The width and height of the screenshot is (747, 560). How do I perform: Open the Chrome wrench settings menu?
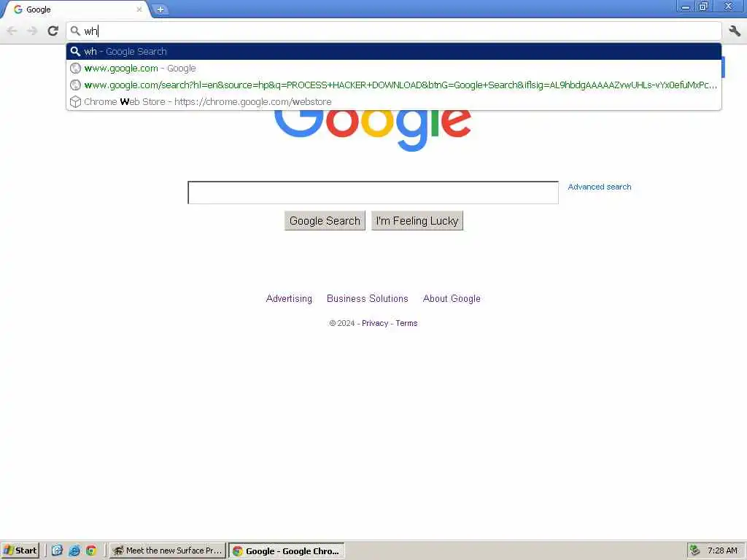click(x=735, y=31)
